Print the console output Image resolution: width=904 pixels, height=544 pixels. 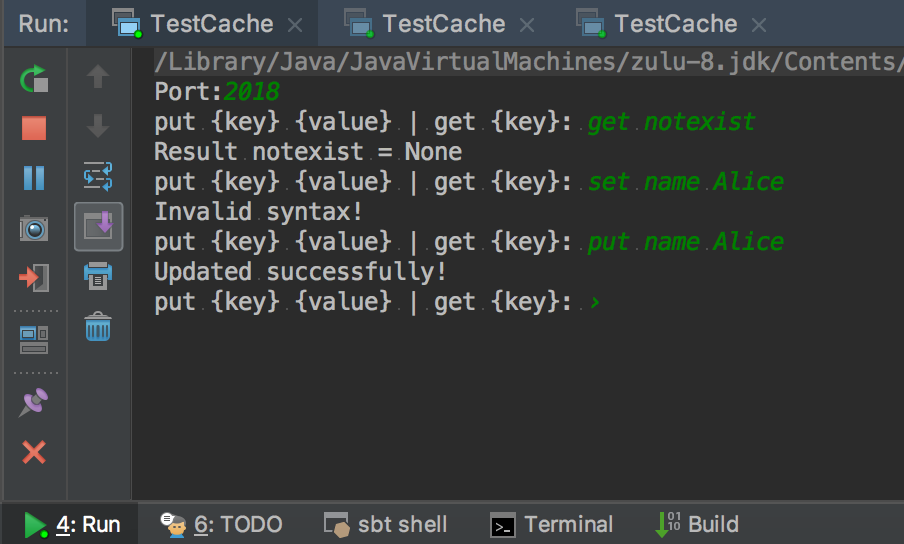pyautogui.click(x=98, y=276)
